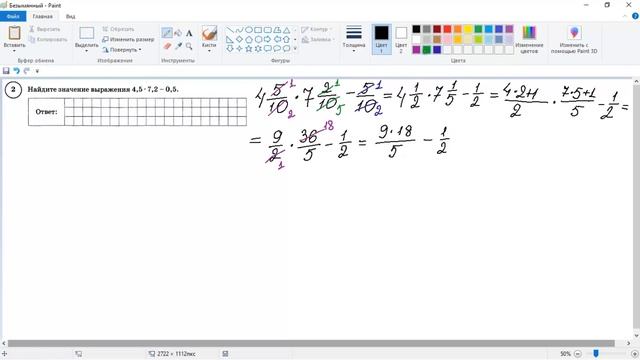Select the Pencil tool

[167, 33]
